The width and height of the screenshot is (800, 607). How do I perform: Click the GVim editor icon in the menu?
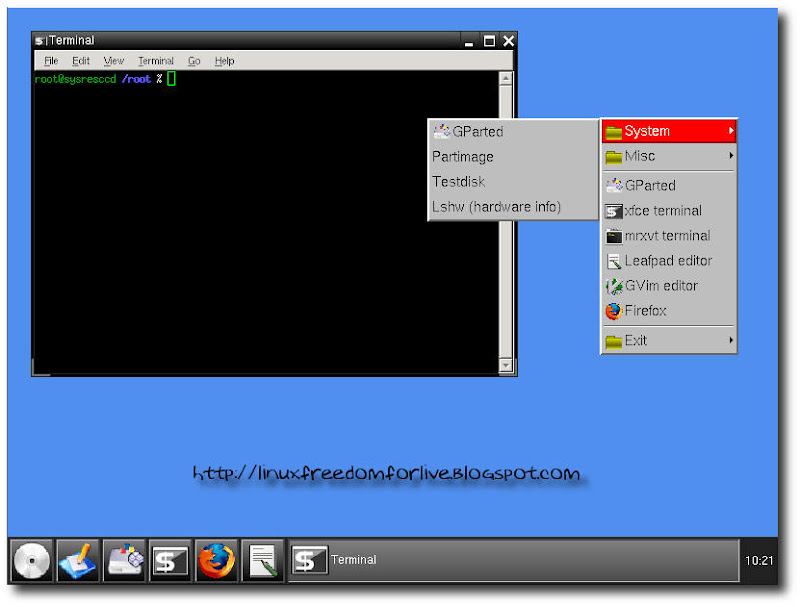click(614, 286)
